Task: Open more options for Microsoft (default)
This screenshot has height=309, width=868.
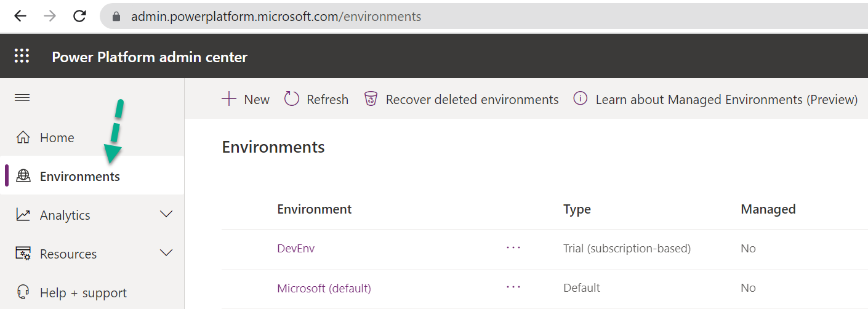Action: click(x=513, y=287)
